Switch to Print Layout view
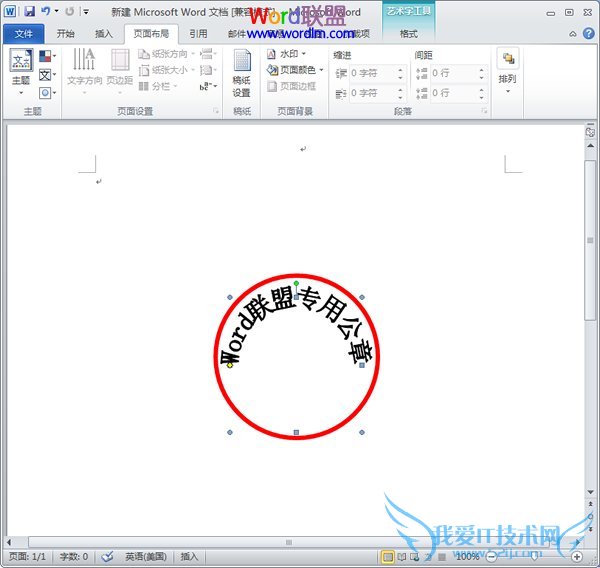Viewport: 600px width, 568px height. [388, 557]
